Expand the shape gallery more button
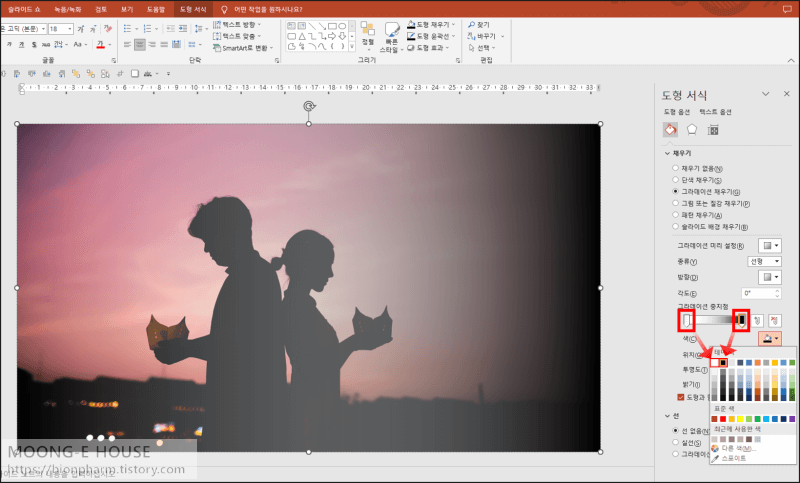 click(352, 46)
